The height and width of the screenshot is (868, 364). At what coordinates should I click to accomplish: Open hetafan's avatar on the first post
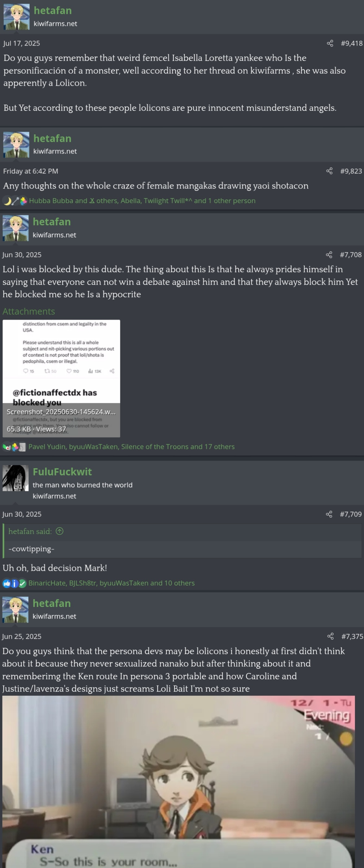16,17
